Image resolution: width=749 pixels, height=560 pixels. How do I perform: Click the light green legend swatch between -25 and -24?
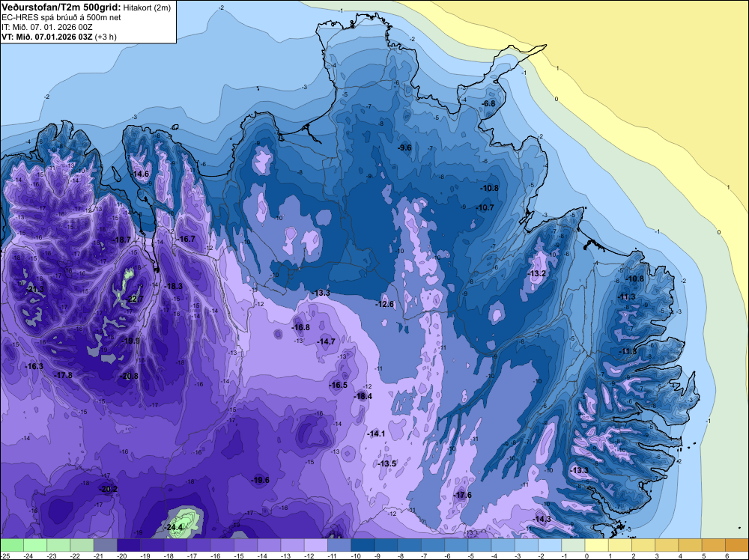[12, 545]
